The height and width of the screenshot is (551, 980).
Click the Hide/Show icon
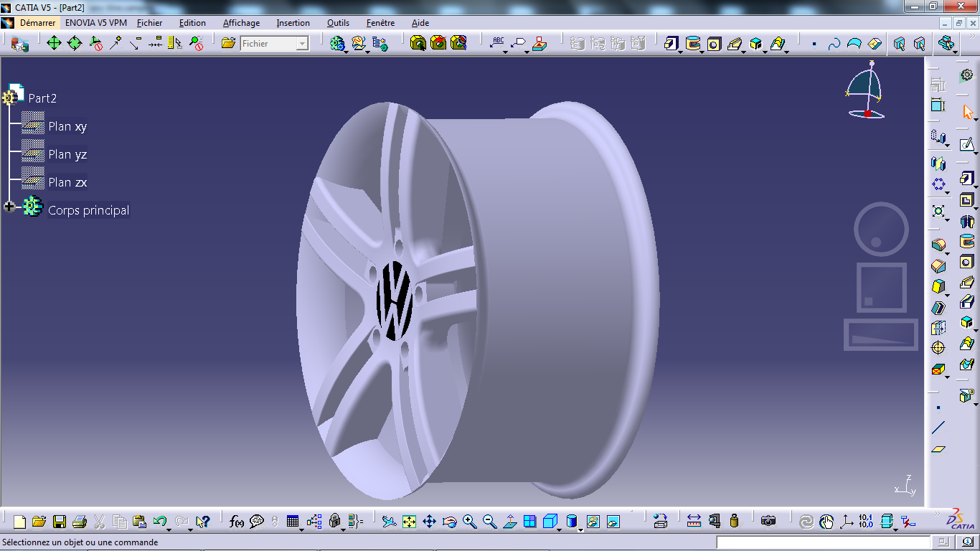coord(593,522)
